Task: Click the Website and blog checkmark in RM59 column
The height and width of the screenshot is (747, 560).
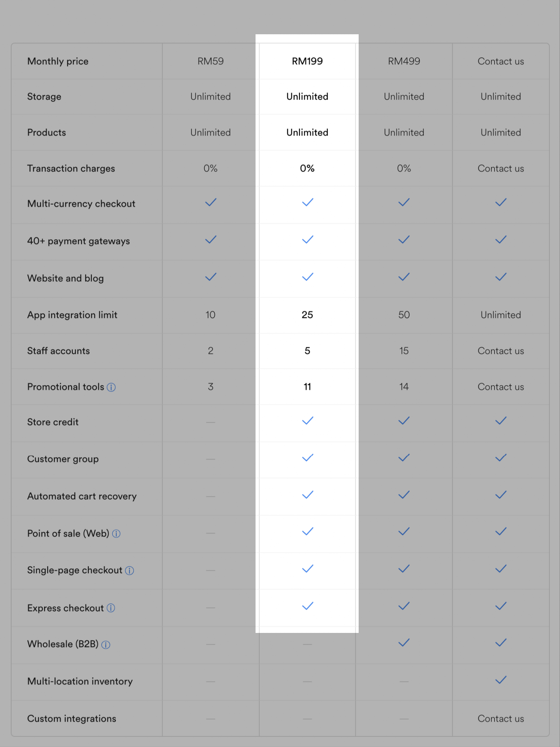Action: coord(211,277)
